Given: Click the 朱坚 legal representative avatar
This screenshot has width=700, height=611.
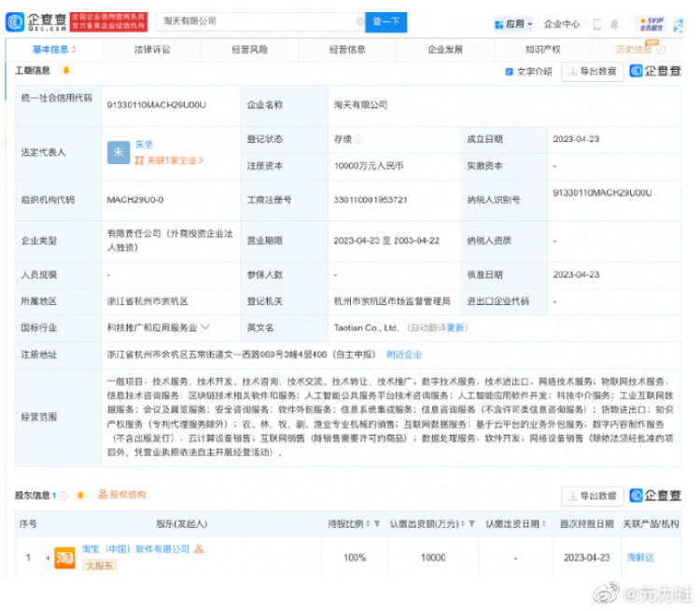Looking at the screenshot, I should [x=119, y=153].
